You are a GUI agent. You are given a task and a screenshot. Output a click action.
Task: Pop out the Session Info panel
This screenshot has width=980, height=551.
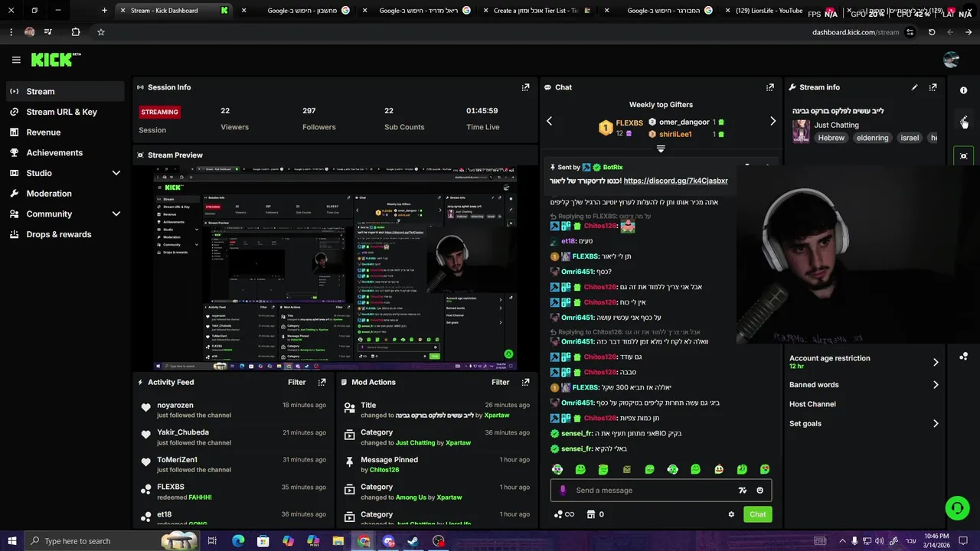(x=525, y=87)
